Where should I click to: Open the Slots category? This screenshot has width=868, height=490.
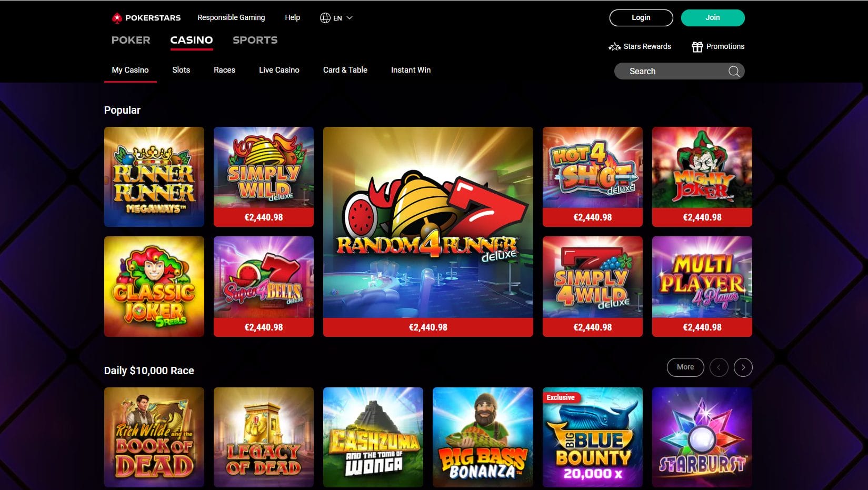(181, 69)
